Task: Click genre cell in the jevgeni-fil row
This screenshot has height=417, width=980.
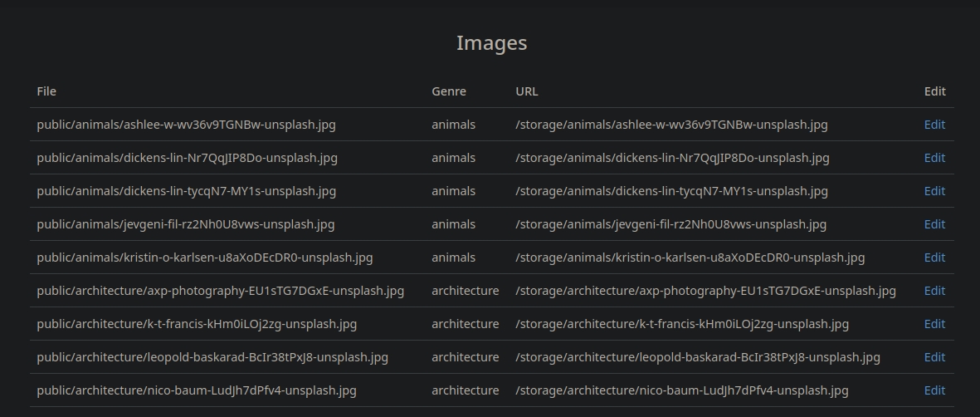Action: click(453, 224)
